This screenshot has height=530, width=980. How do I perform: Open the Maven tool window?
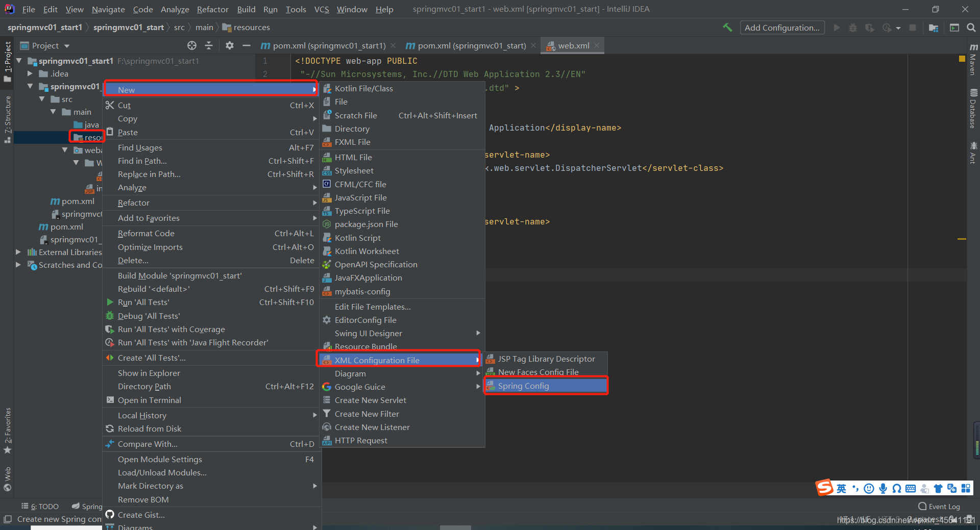(973, 59)
